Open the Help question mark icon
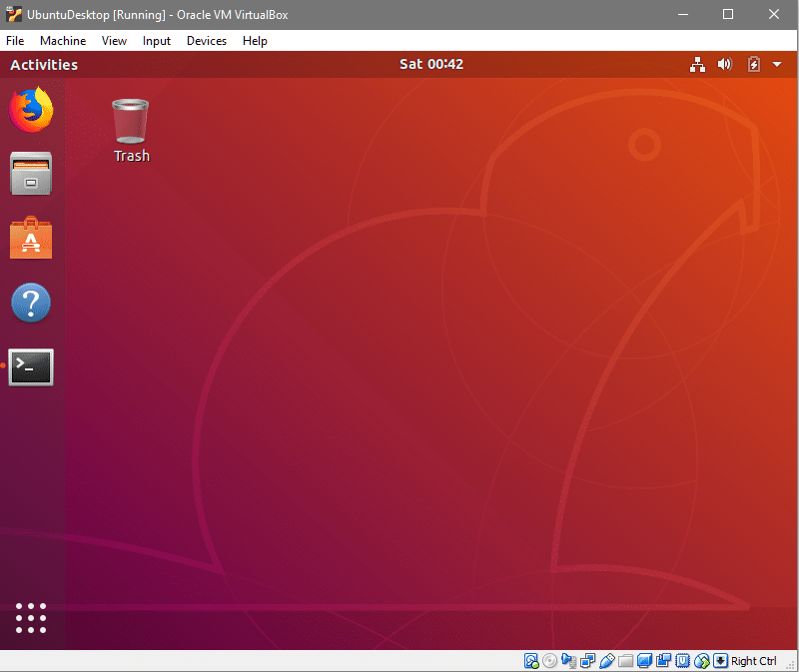Image resolution: width=799 pixels, height=672 pixels. [x=31, y=303]
